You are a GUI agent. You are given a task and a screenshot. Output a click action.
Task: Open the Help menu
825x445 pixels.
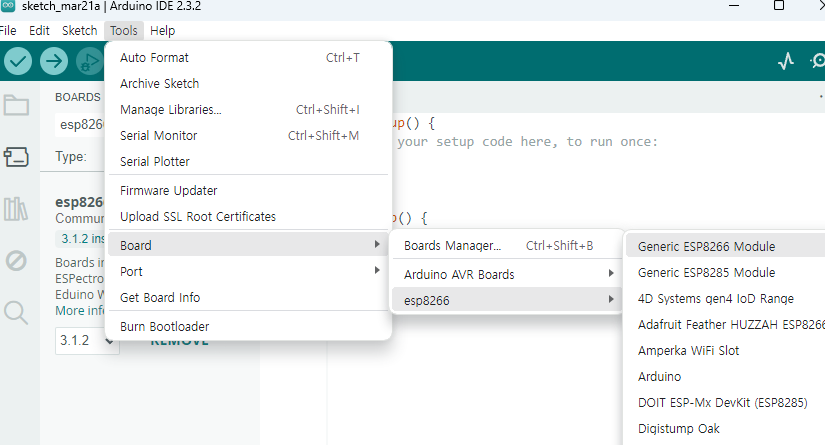point(163,31)
